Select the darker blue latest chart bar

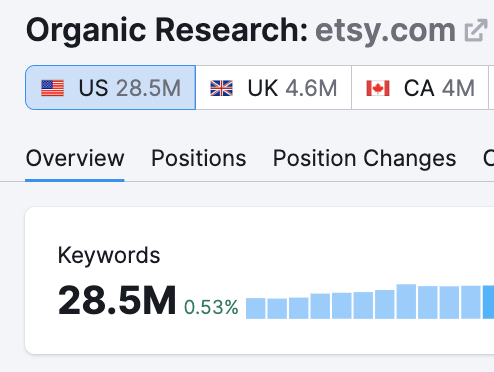pos(488,302)
